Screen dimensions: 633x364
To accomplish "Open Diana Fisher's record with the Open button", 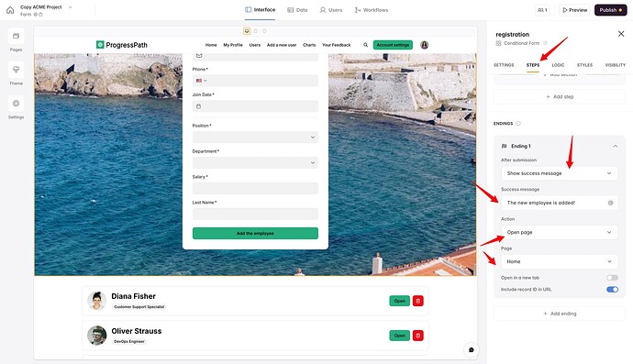I will (x=400, y=301).
